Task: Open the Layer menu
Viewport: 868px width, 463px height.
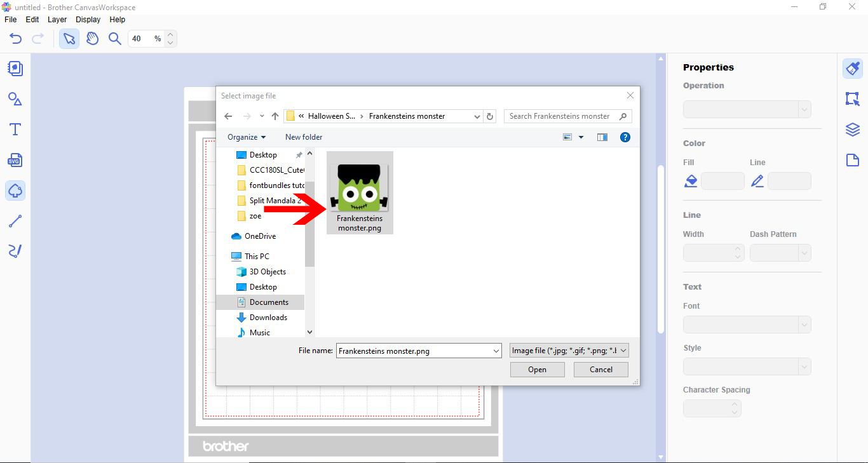Action: 57,20
